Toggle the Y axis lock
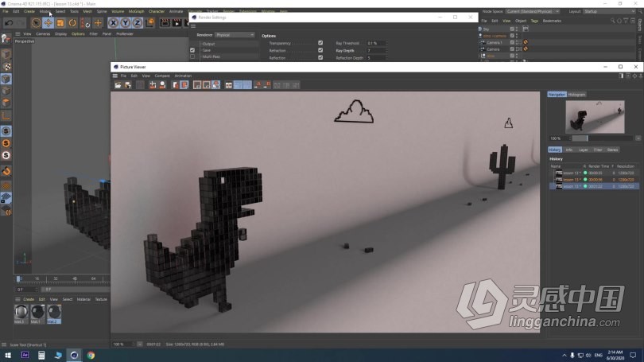 (x=126, y=23)
